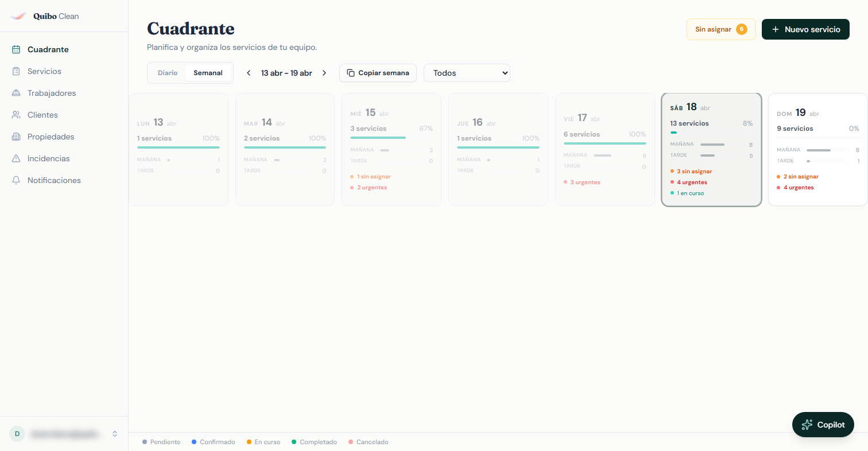The width and height of the screenshot is (868, 451).
Task: Click the user avatar with letter D
Action: (x=17, y=434)
